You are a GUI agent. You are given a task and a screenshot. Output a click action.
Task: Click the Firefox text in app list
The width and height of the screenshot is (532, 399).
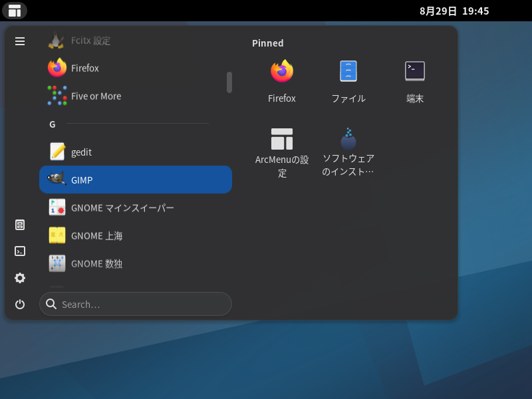tap(85, 68)
